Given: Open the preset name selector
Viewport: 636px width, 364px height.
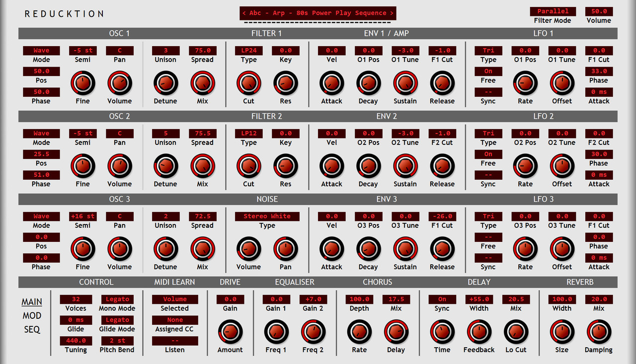Looking at the screenshot, I should coord(318,13).
